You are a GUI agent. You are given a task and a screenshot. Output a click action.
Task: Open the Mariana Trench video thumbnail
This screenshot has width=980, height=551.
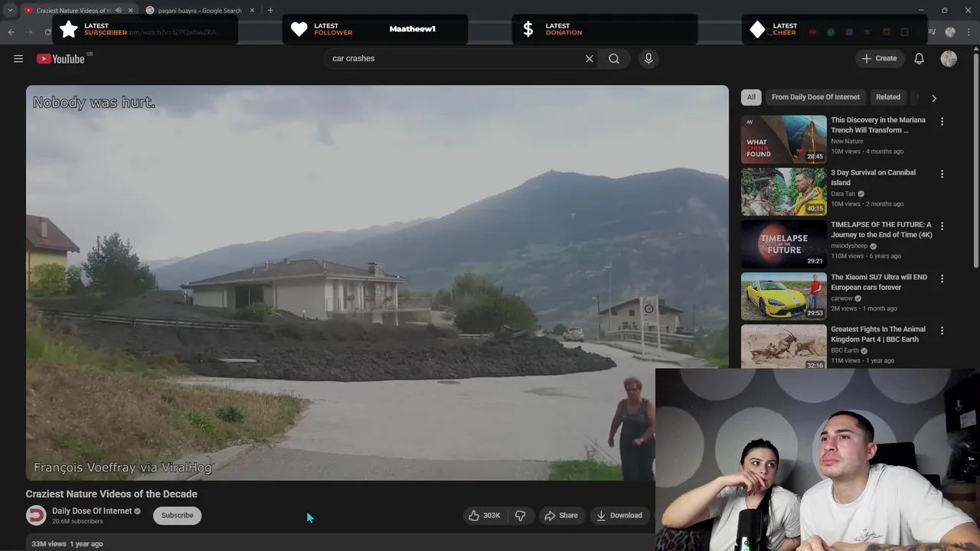click(783, 139)
